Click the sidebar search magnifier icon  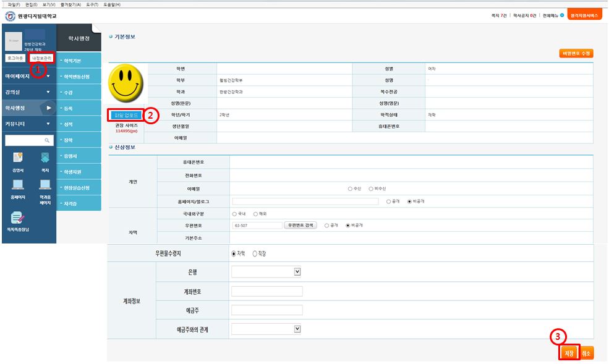46,141
